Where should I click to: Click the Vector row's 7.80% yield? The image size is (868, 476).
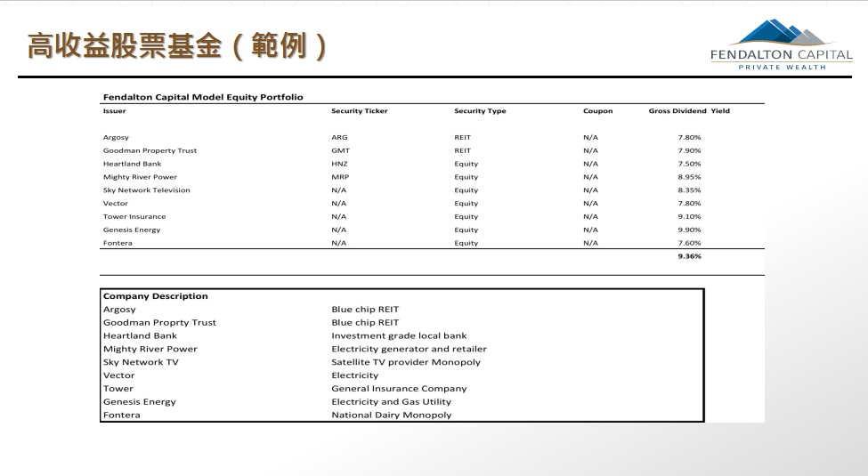(x=689, y=203)
